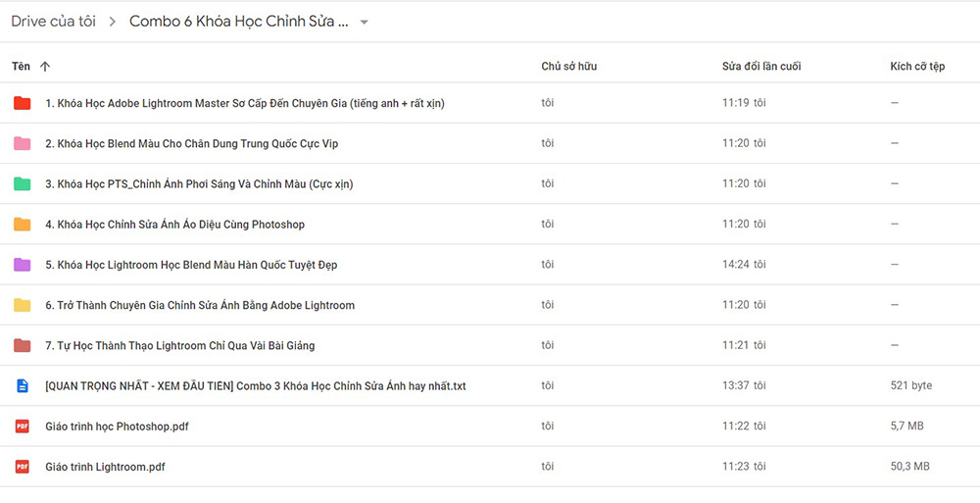
Task: Click the Chủ sở hữu column header
Action: (x=568, y=67)
